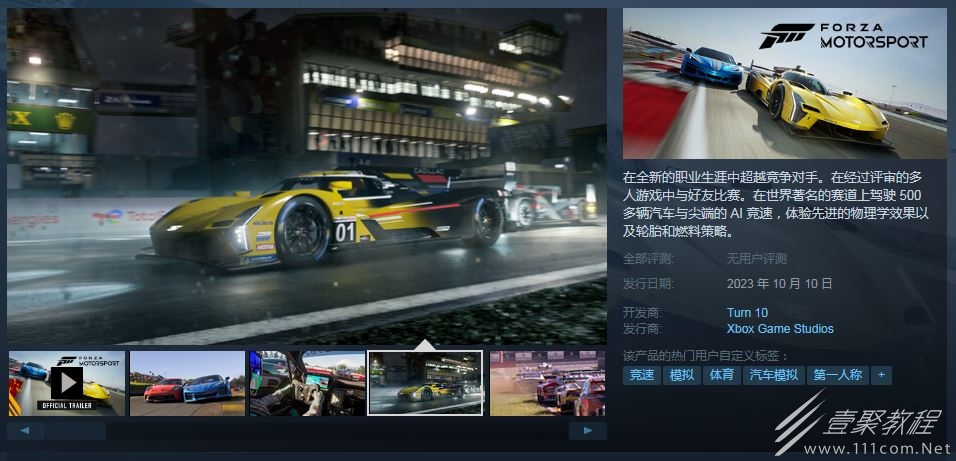Select the red and blue cars thumbnail

pyautogui.click(x=187, y=383)
